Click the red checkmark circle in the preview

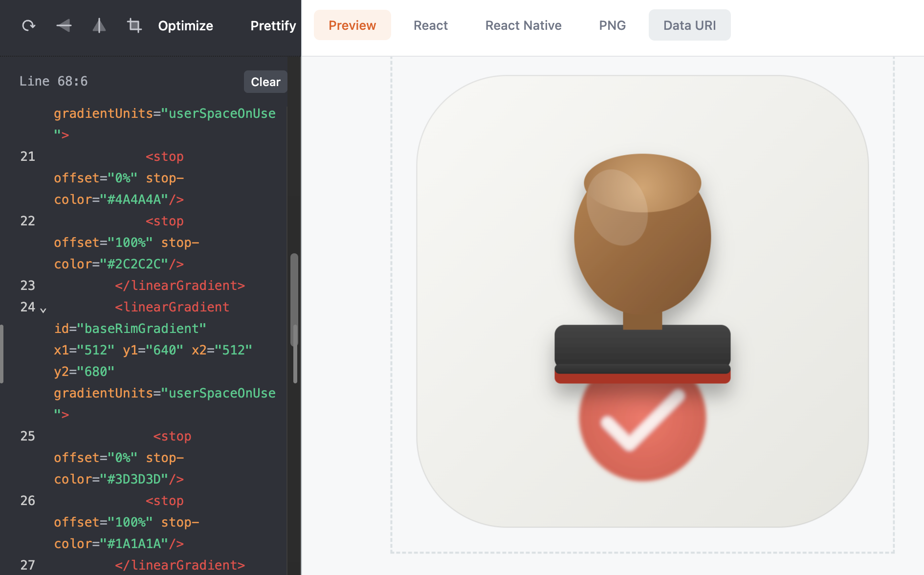[x=642, y=425]
